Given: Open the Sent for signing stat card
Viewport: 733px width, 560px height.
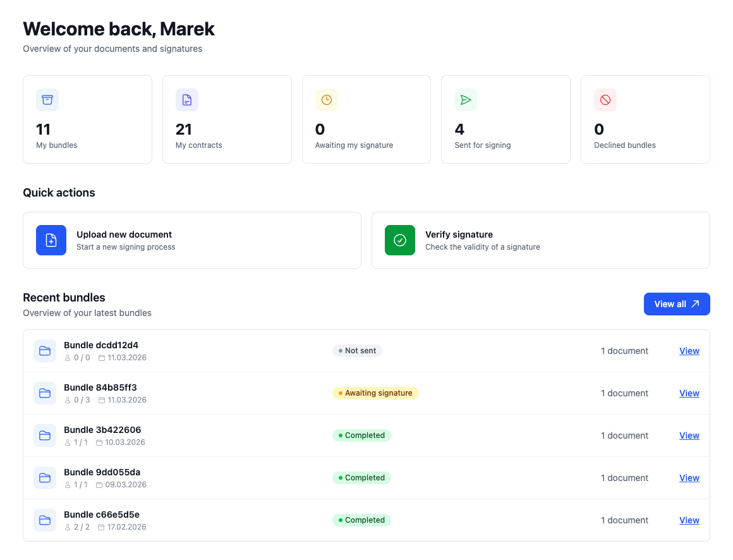Looking at the screenshot, I should pos(506,119).
